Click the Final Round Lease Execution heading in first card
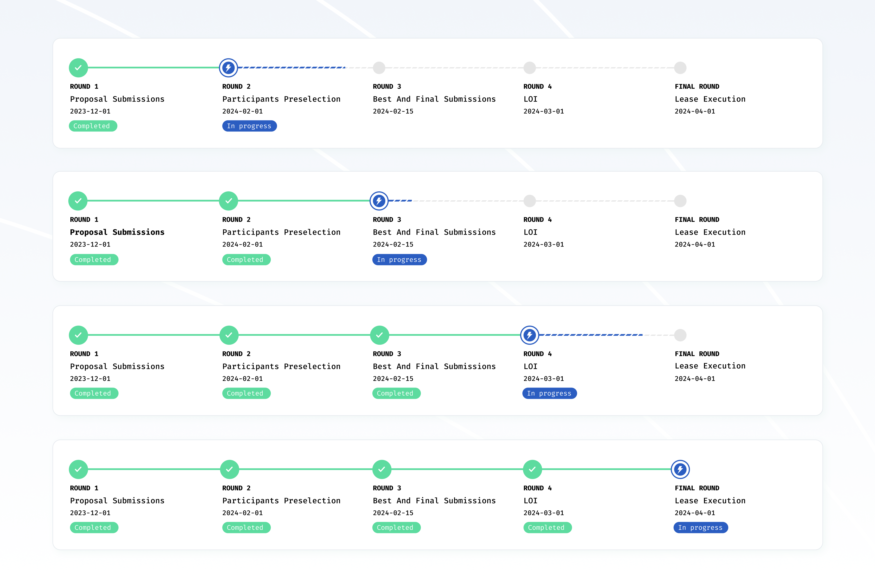 pos(710,99)
